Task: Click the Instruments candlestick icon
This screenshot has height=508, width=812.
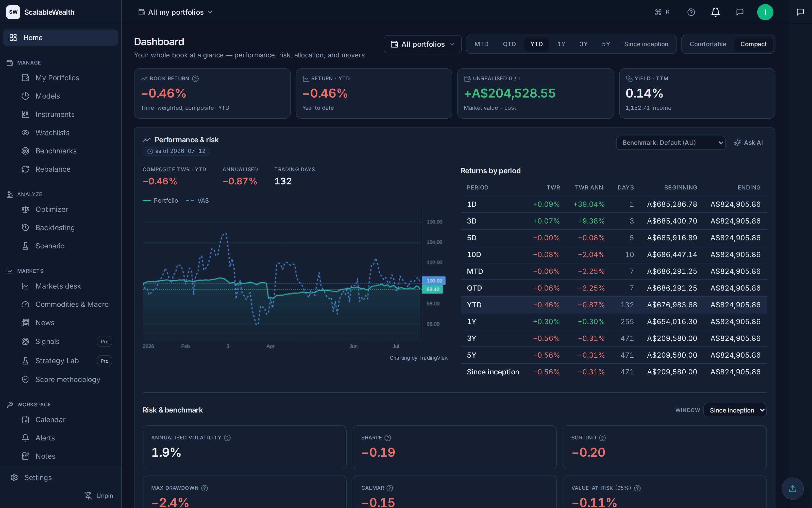Action: click(25, 114)
